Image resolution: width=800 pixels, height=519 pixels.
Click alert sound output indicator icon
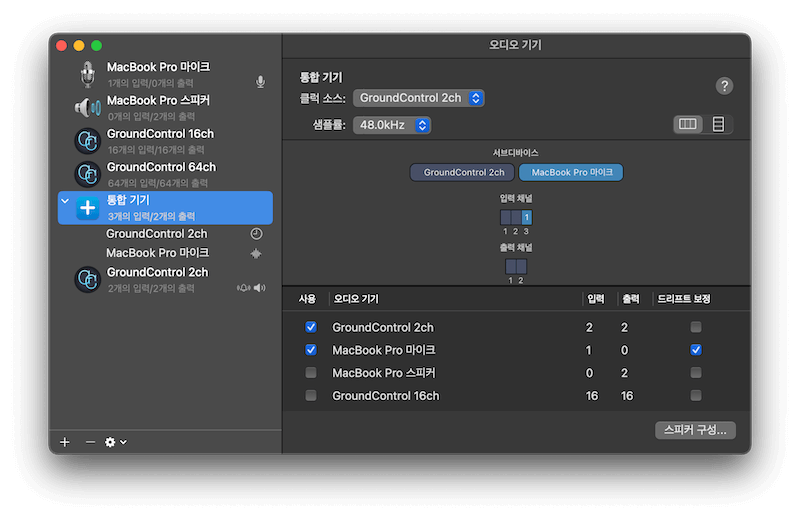coord(243,288)
